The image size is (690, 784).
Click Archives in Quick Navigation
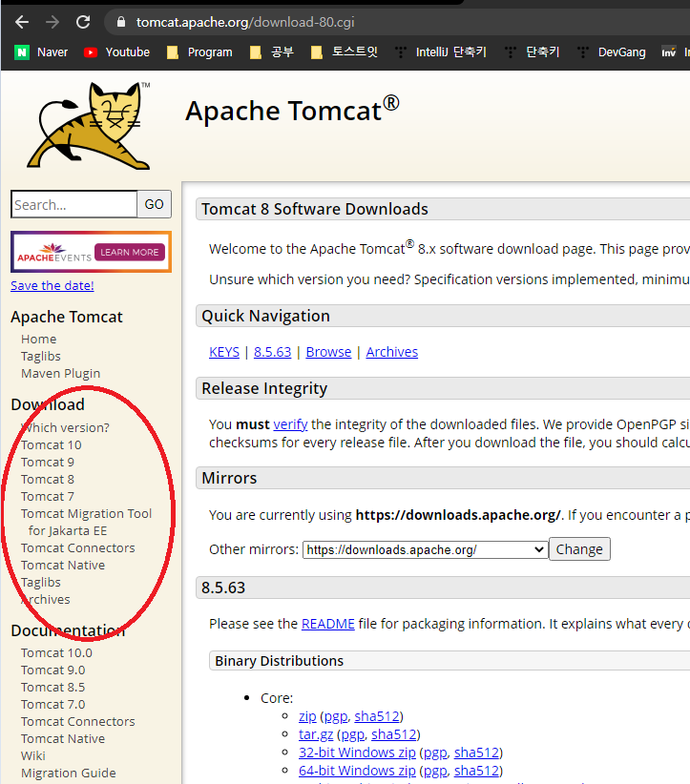392,352
